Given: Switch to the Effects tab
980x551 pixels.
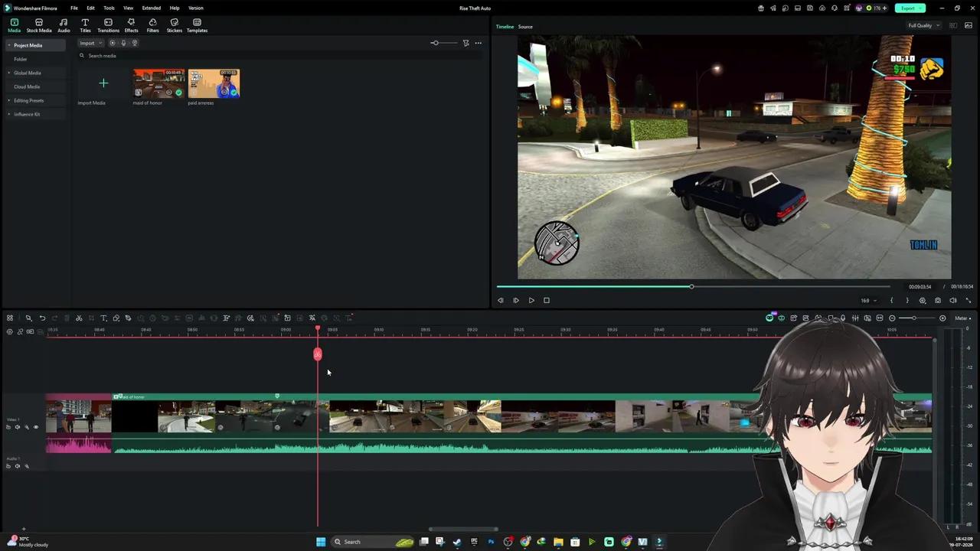Looking at the screenshot, I should point(131,25).
